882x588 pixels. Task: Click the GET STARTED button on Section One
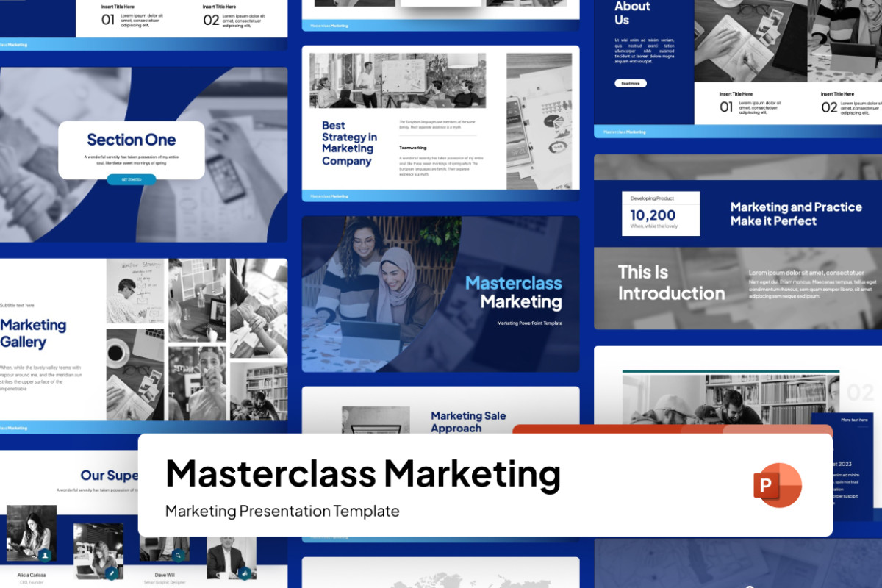[x=131, y=179]
